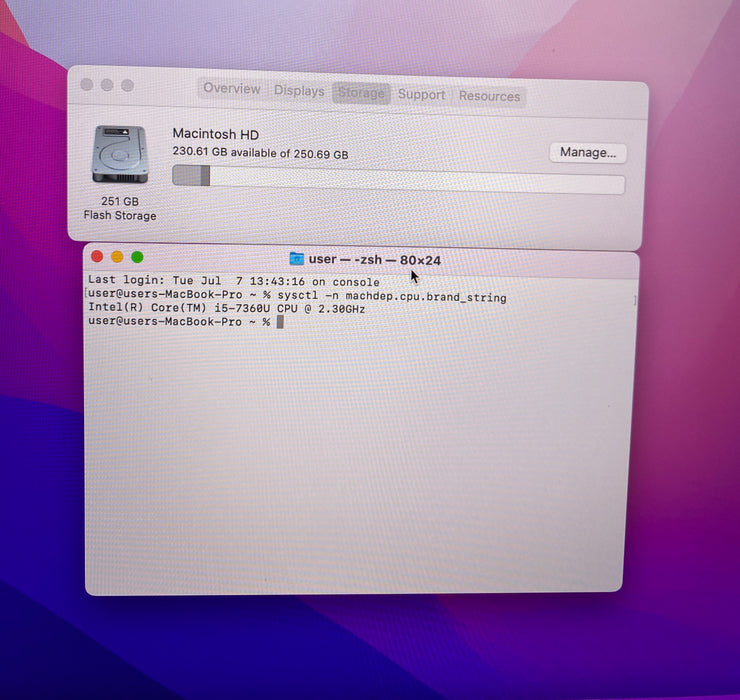Switch to the Overview tab
This screenshot has width=740, height=700.
click(232, 88)
